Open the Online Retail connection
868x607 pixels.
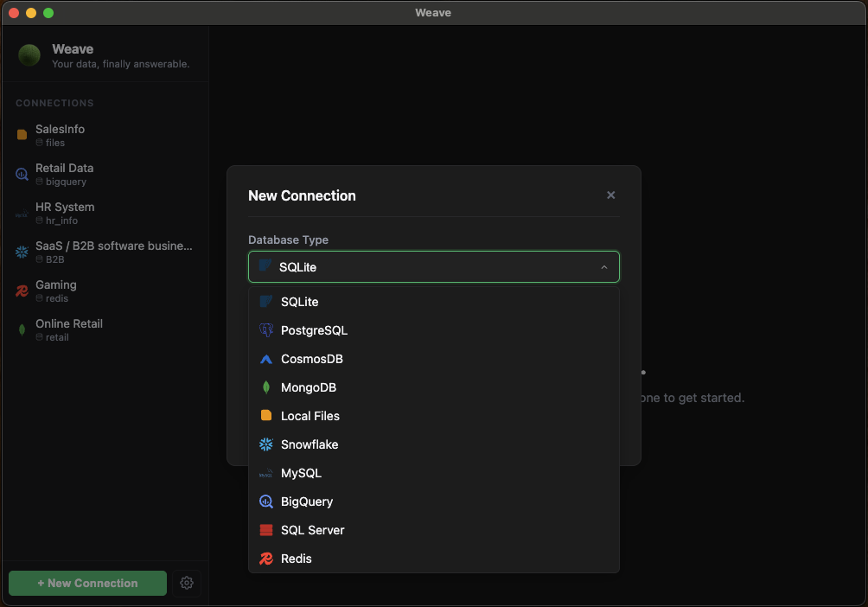[x=105, y=330]
